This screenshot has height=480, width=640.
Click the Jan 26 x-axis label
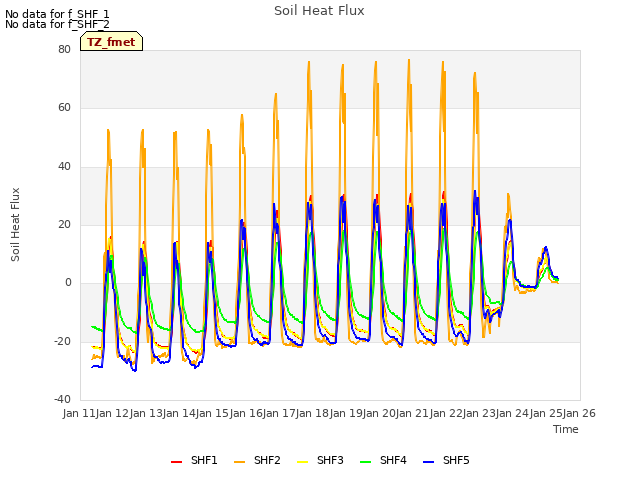click(x=579, y=413)
